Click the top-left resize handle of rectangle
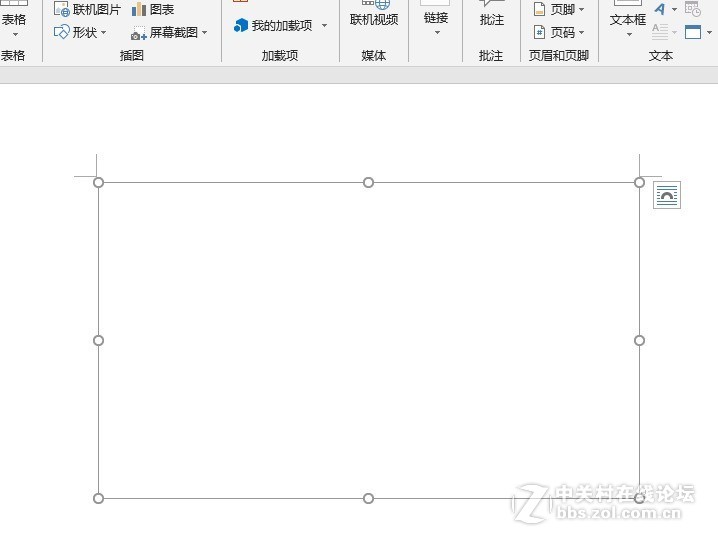This screenshot has height=547, width=718. click(98, 183)
